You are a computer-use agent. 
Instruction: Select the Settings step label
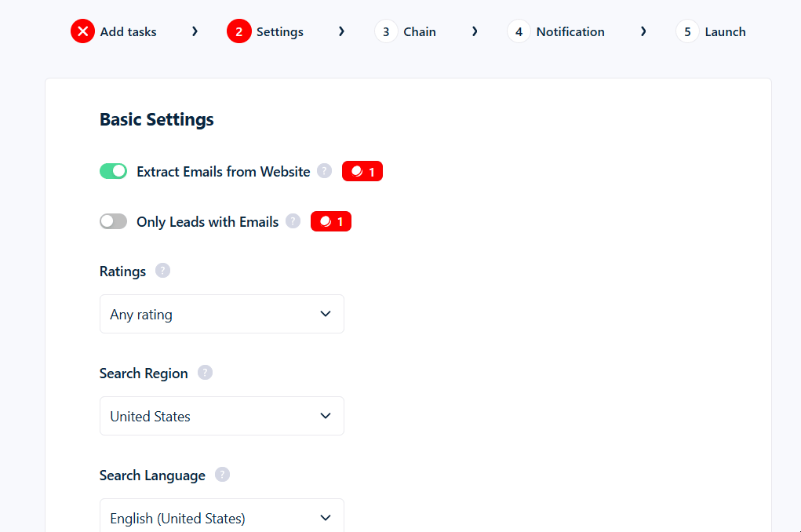(280, 31)
